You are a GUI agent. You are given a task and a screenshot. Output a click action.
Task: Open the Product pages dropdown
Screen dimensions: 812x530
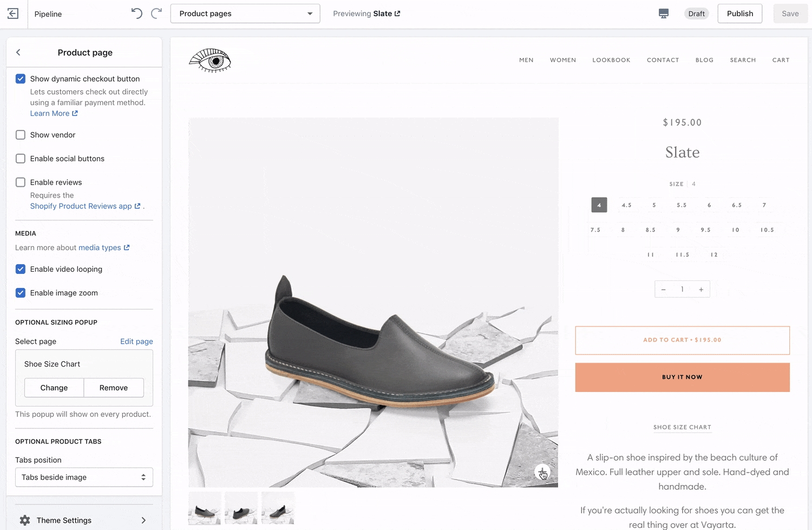click(245, 14)
